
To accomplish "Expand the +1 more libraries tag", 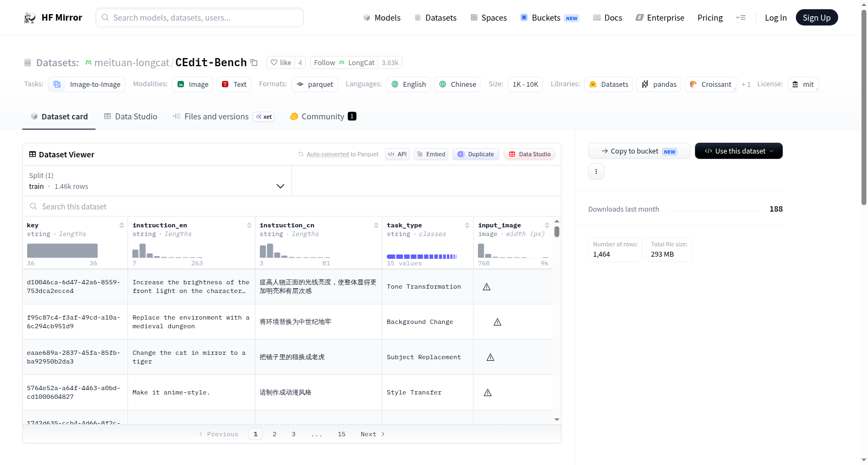I will (746, 84).
